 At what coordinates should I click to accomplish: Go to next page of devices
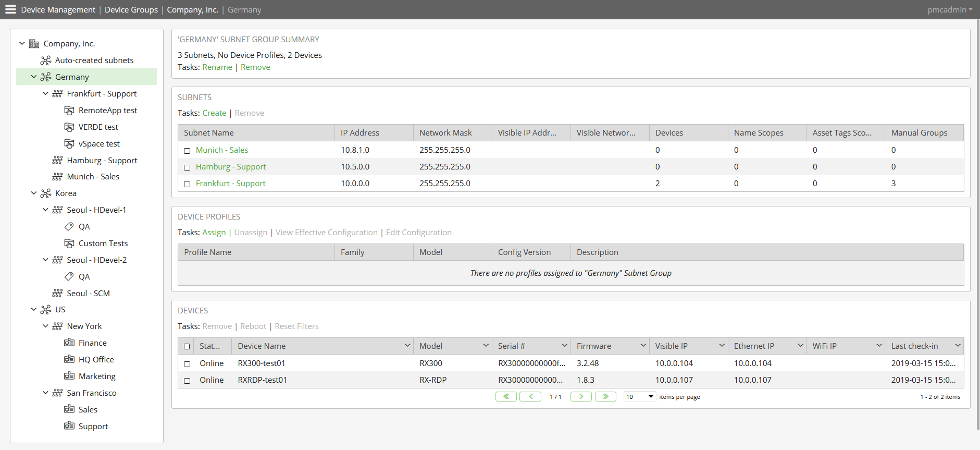(x=581, y=397)
